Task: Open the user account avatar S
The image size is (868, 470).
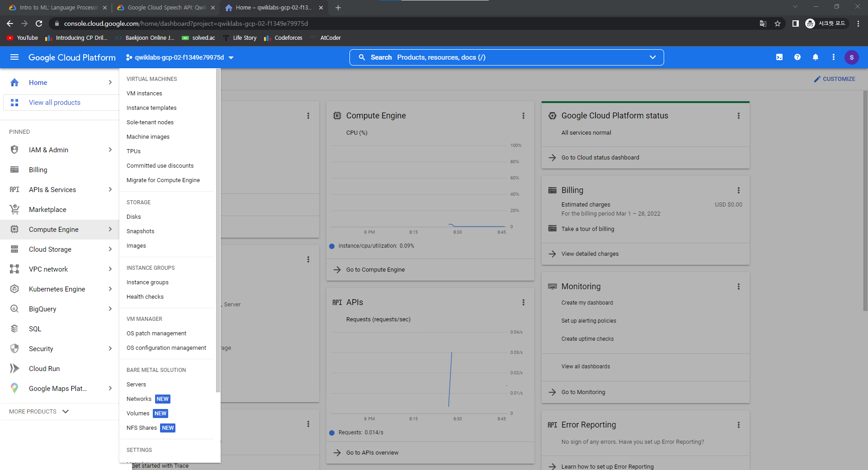Action: click(852, 57)
